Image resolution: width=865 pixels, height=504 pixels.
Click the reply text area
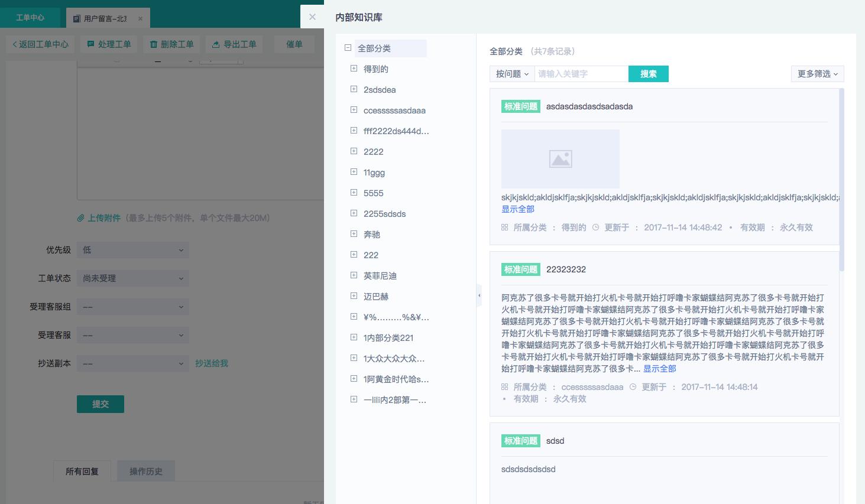(x=200, y=133)
